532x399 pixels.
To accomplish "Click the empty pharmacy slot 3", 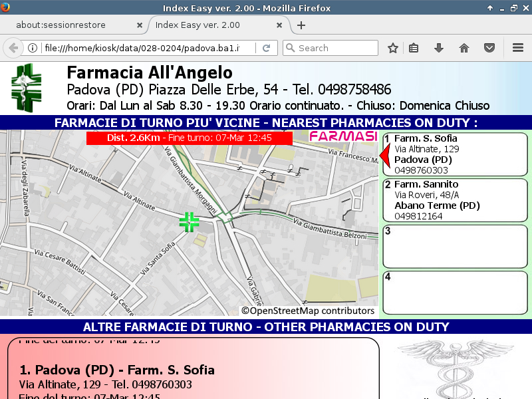I will pyautogui.click(x=456, y=245).
